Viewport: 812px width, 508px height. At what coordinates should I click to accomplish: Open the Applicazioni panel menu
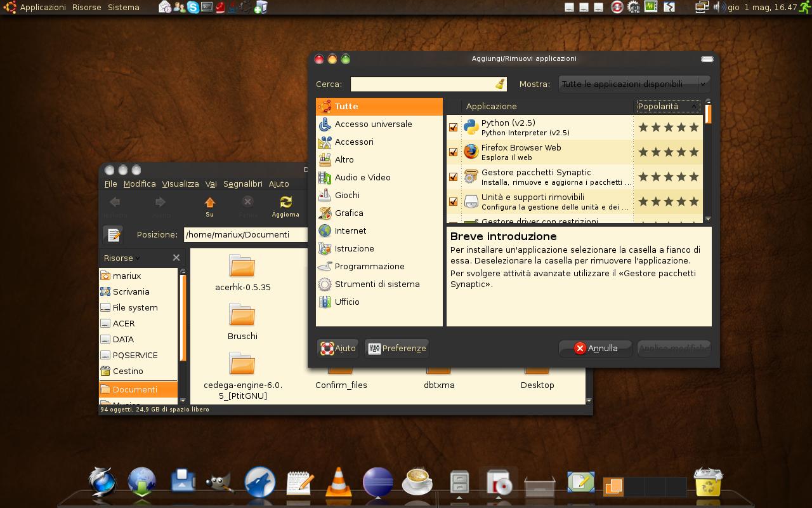(x=43, y=8)
